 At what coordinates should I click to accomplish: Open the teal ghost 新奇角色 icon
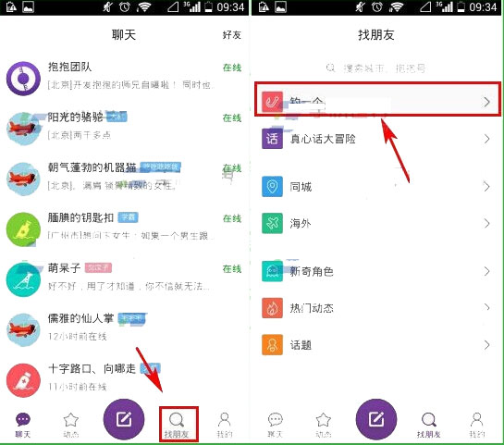pyautogui.click(x=272, y=271)
